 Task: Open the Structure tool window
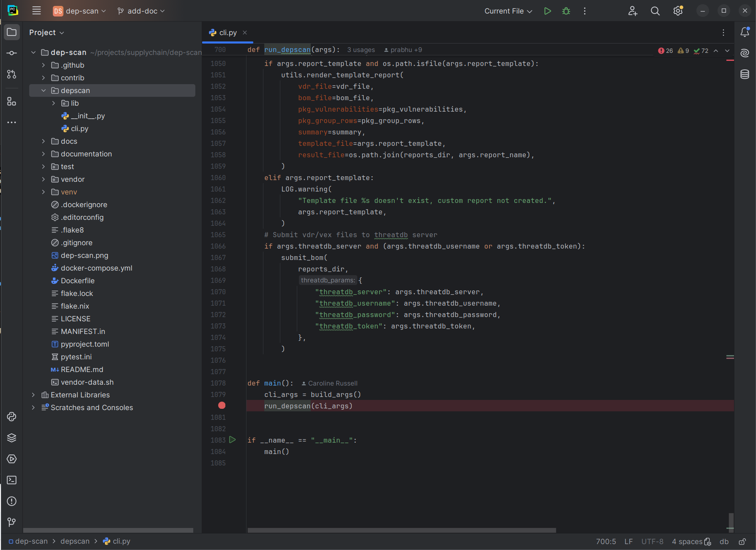[x=12, y=101]
